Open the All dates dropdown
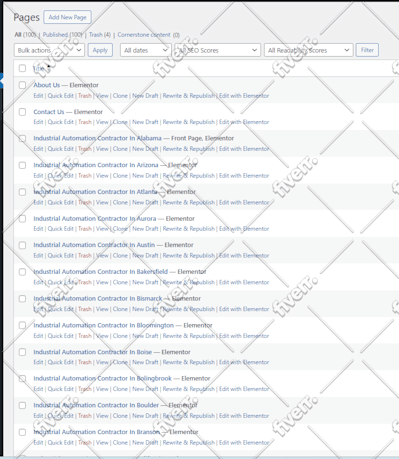 145,50
